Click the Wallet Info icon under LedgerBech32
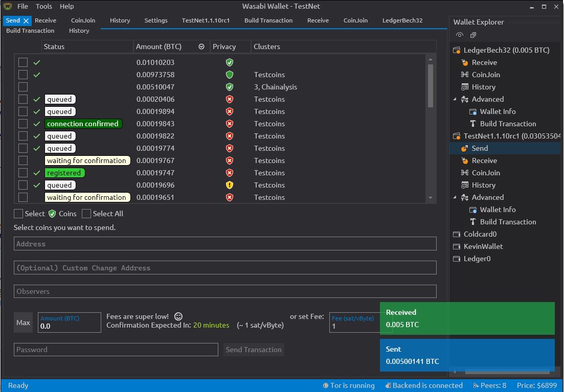 point(473,111)
